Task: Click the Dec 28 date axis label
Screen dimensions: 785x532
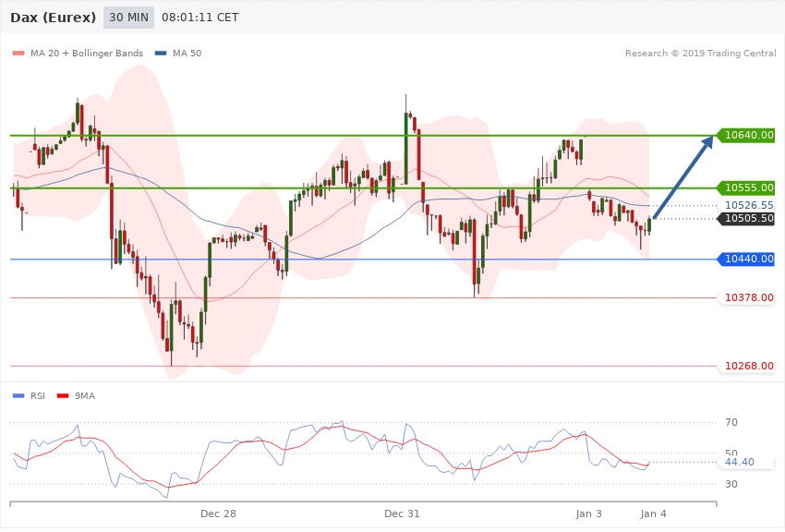Action: click(218, 514)
